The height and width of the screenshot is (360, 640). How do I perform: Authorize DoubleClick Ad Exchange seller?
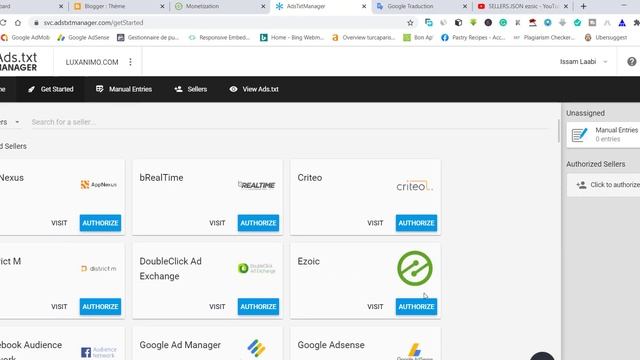258,307
